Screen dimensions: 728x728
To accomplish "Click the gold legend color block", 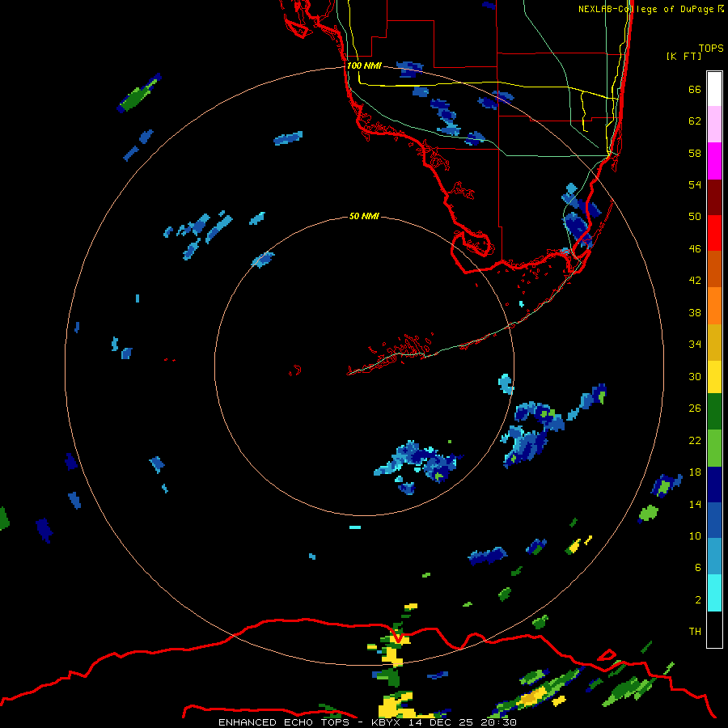I will point(714,342).
